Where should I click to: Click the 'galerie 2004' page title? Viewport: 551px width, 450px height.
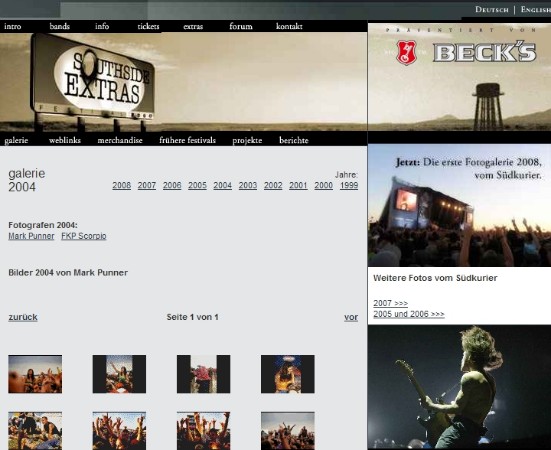click(x=27, y=180)
